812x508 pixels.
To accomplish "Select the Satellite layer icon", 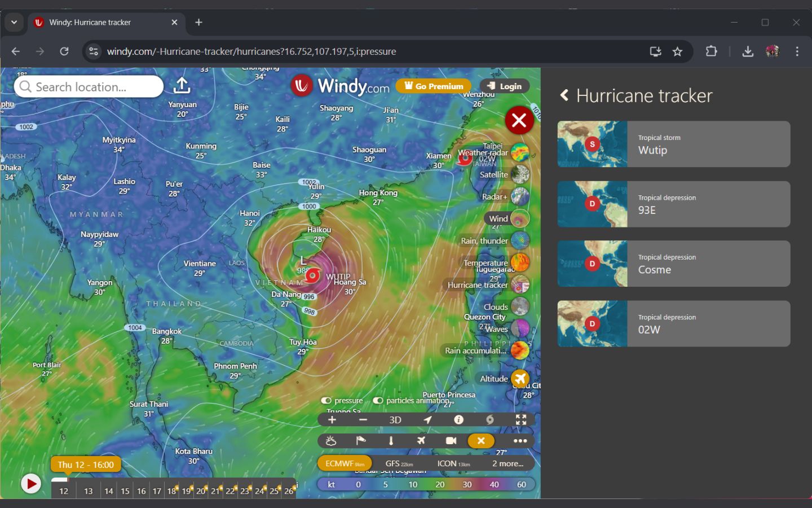I will (x=520, y=174).
